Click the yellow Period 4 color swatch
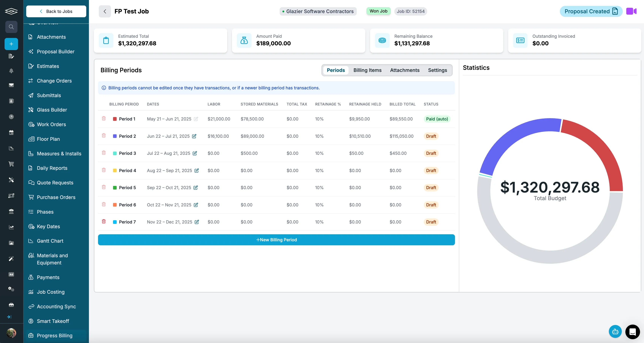 tap(115, 171)
